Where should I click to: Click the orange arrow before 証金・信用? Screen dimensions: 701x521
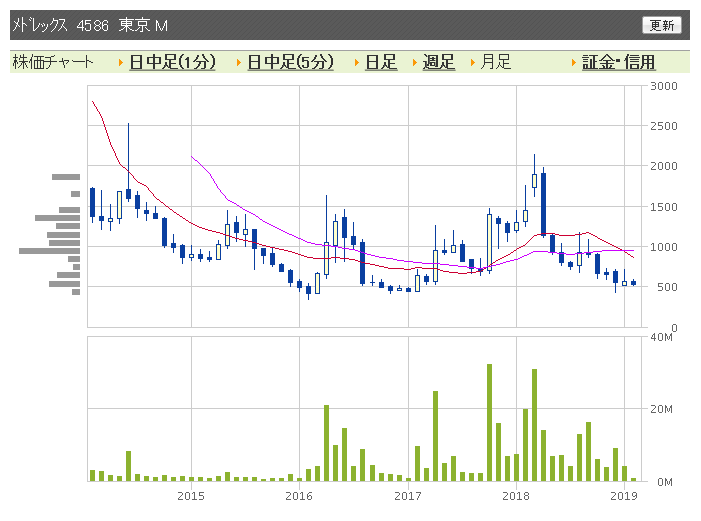(x=574, y=63)
